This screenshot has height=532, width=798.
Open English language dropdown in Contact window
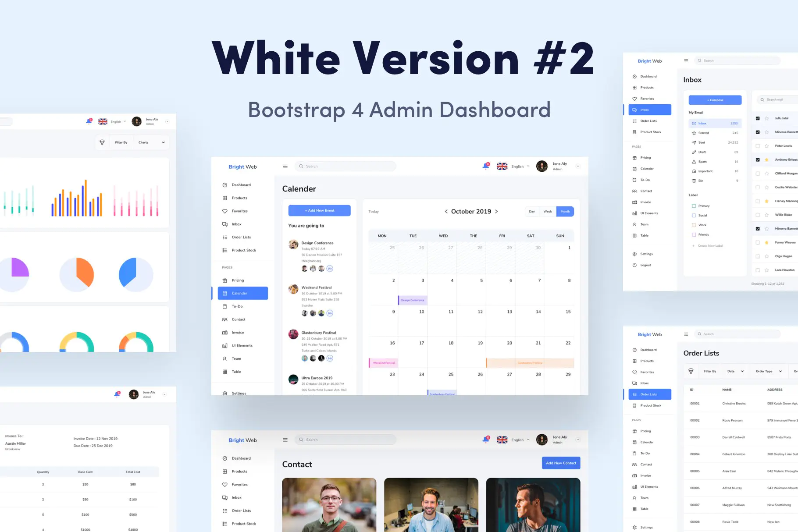pyautogui.click(x=520, y=440)
